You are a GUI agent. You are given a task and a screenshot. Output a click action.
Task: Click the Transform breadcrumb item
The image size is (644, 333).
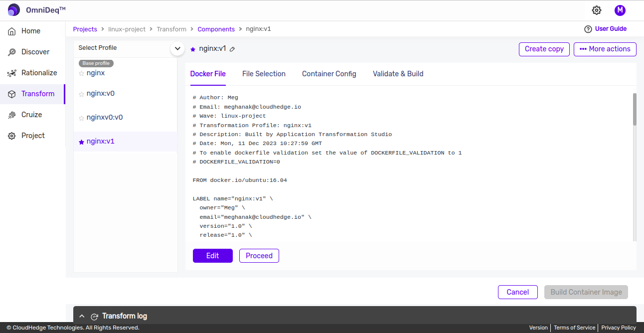(x=171, y=29)
